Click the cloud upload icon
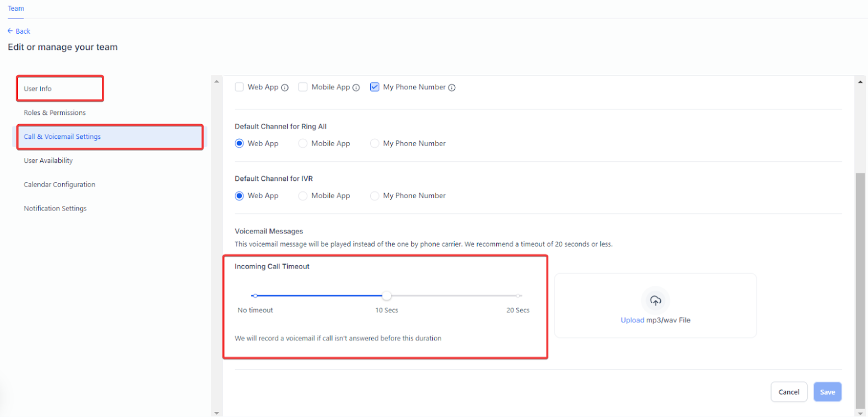 655,301
